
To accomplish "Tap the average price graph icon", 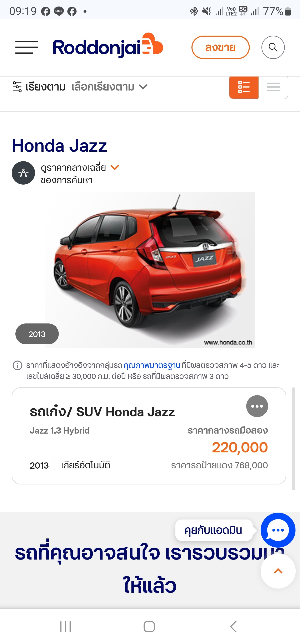I will click(24, 173).
